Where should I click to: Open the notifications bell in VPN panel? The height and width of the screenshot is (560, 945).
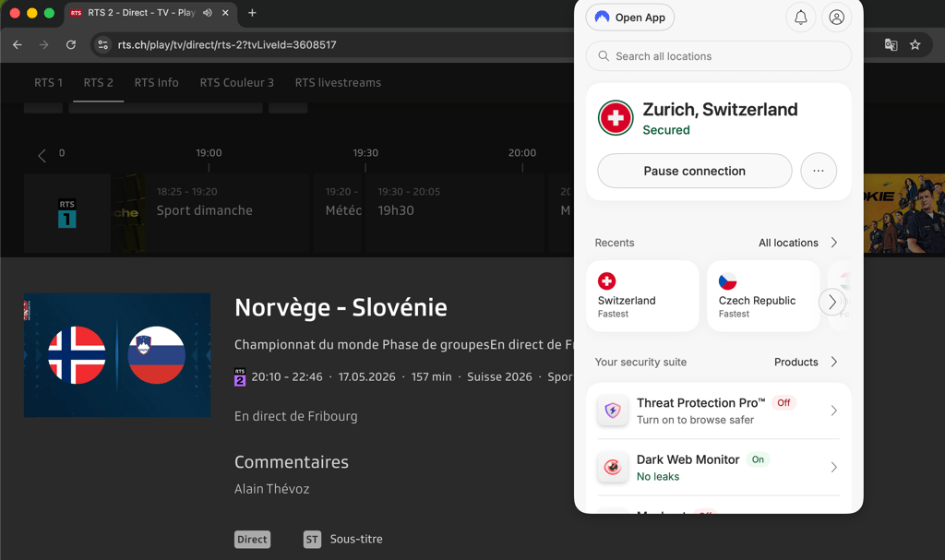(800, 18)
